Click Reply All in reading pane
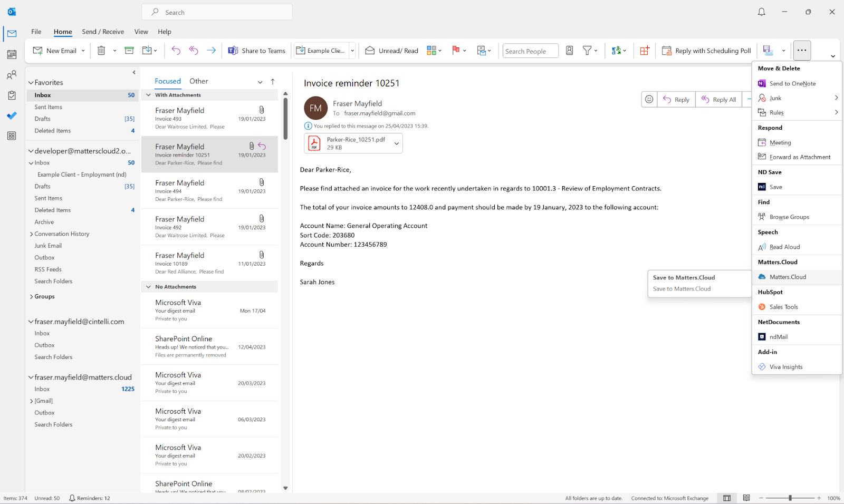 718,99
